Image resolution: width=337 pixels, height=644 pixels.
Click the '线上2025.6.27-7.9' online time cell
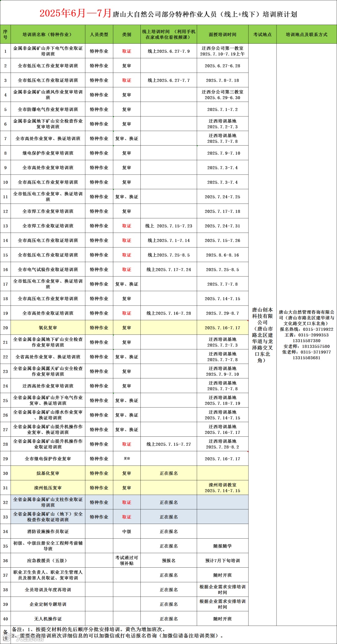(x=168, y=51)
